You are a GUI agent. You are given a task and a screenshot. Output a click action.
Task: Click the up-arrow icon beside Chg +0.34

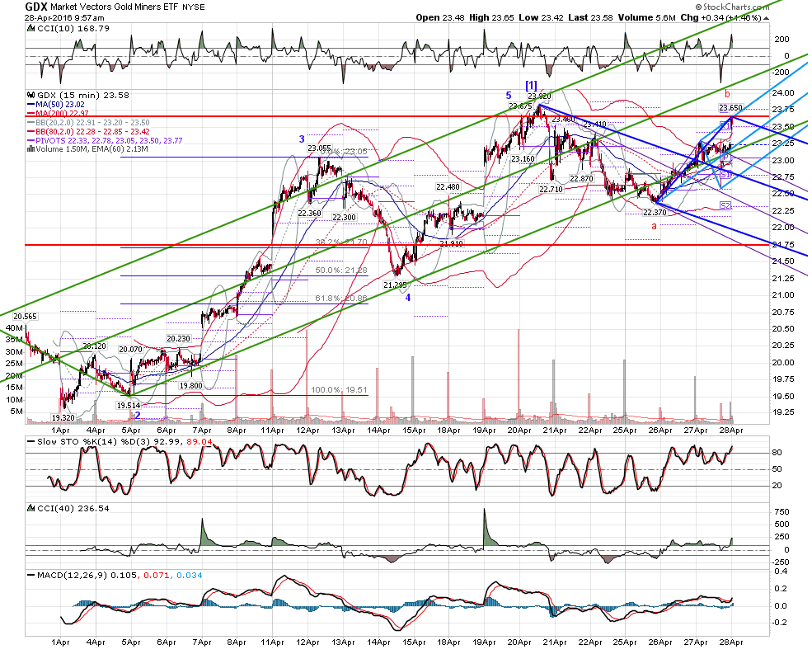[x=767, y=18]
